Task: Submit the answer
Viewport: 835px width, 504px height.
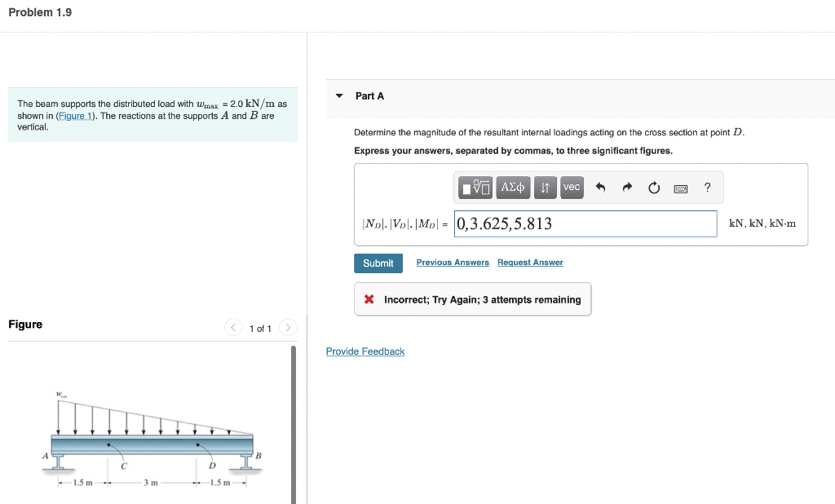Action: pyautogui.click(x=378, y=263)
